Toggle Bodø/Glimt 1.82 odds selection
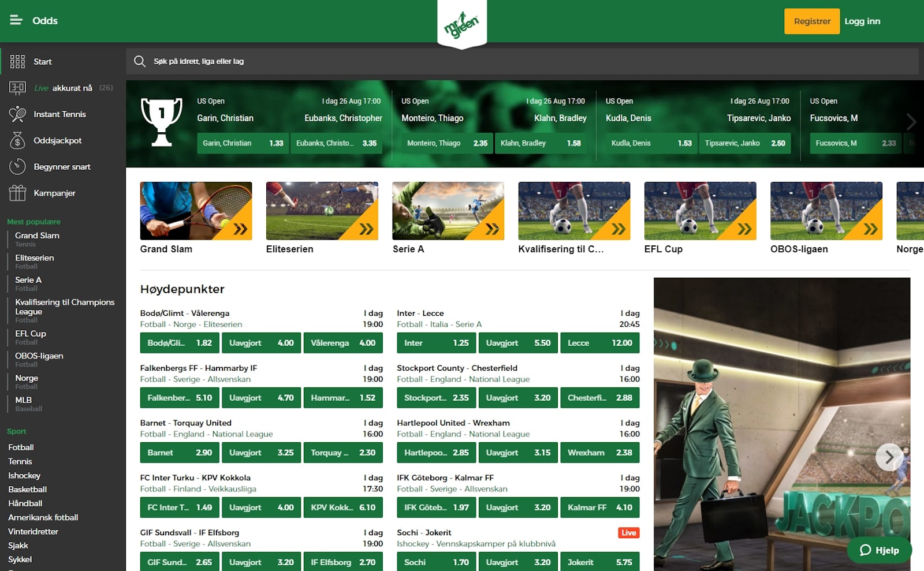The width and height of the screenshot is (924, 571). tap(180, 342)
